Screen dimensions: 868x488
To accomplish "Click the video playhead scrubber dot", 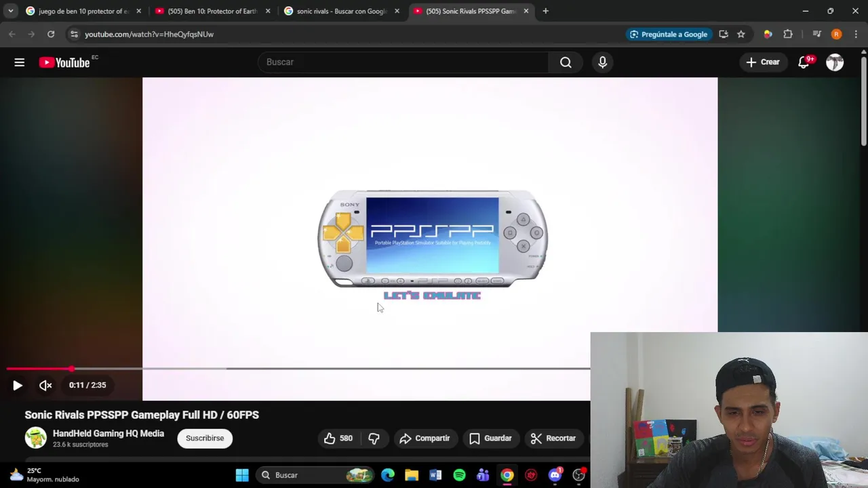I will 71,369.
